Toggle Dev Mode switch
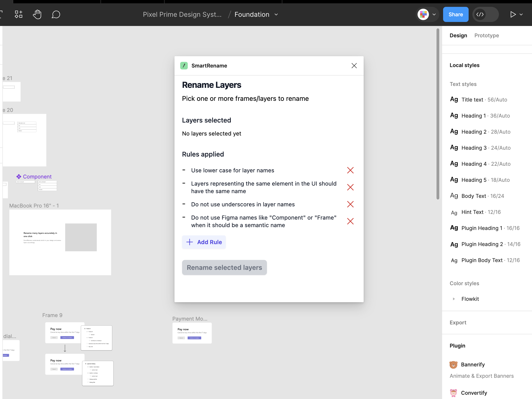Image resolution: width=532 pixels, height=399 pixels. pos(485,14)
